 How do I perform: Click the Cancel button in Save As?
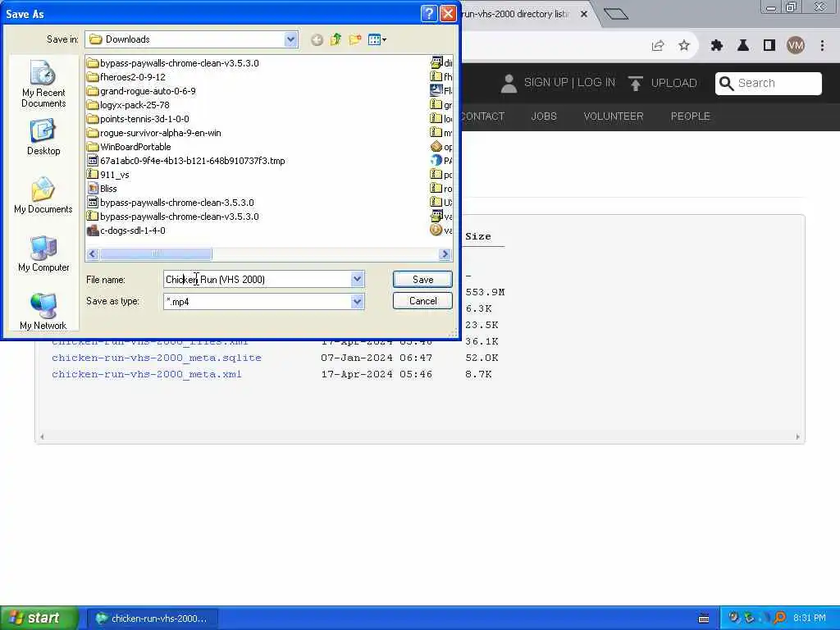[422, 301]
